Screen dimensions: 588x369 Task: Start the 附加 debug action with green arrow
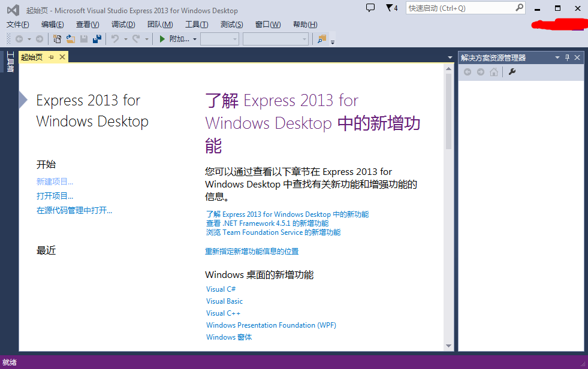(162, 39)
